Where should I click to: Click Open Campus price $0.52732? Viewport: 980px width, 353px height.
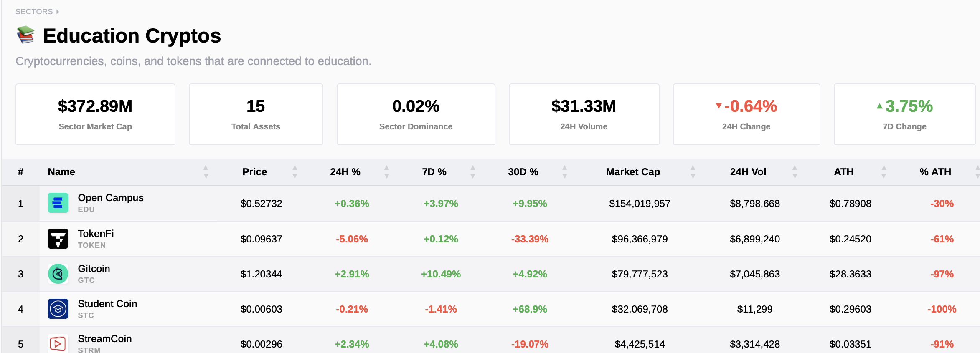[261, 204]
